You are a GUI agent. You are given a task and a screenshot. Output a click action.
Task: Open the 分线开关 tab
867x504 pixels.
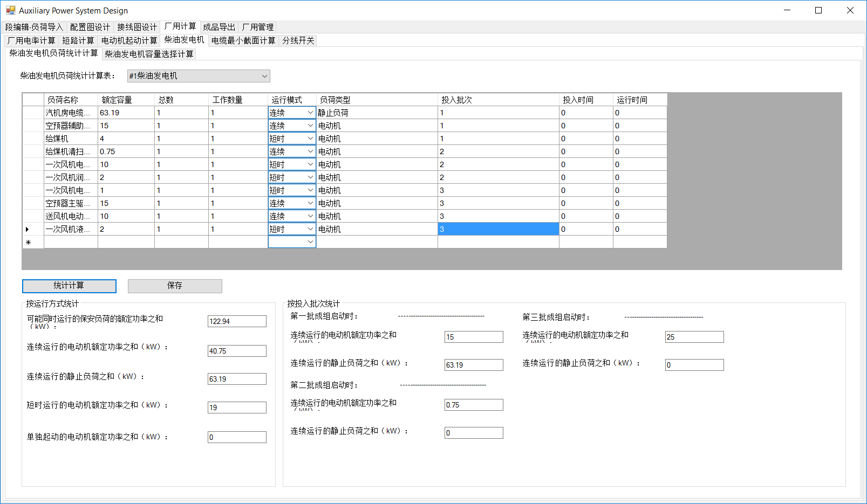tap(298, 40)
